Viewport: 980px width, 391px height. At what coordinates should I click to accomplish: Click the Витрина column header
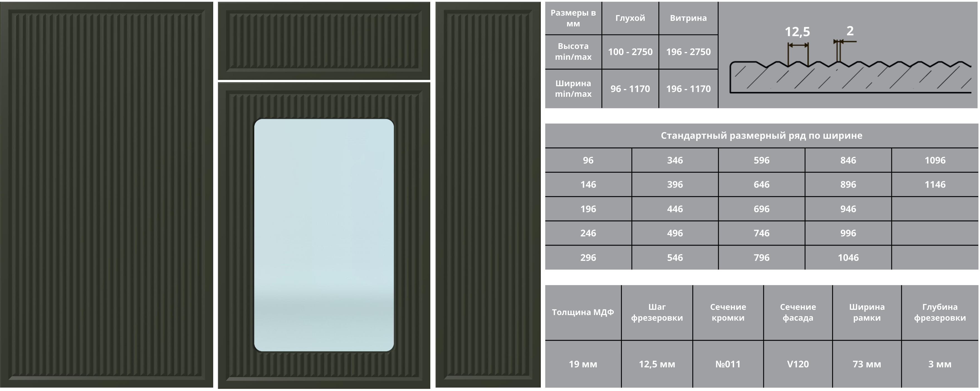coord(688,18)
